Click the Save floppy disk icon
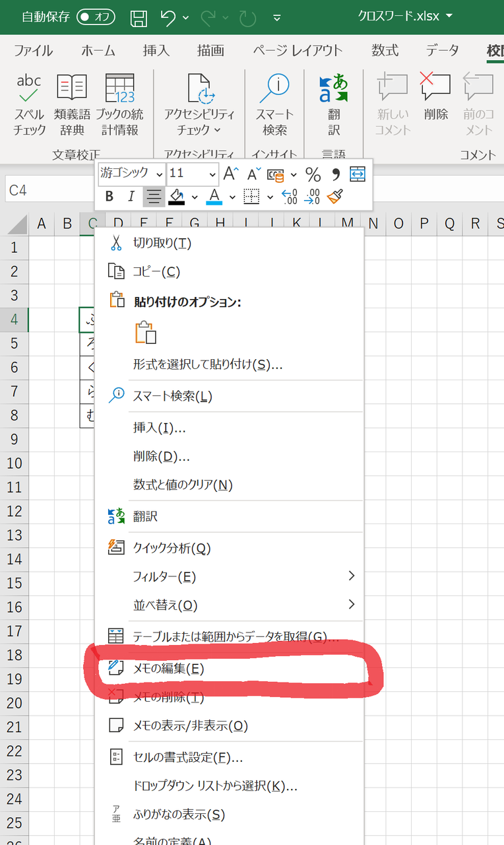This screenshot has height=845, width=504. pyautogui.click(x=139, y=18)
